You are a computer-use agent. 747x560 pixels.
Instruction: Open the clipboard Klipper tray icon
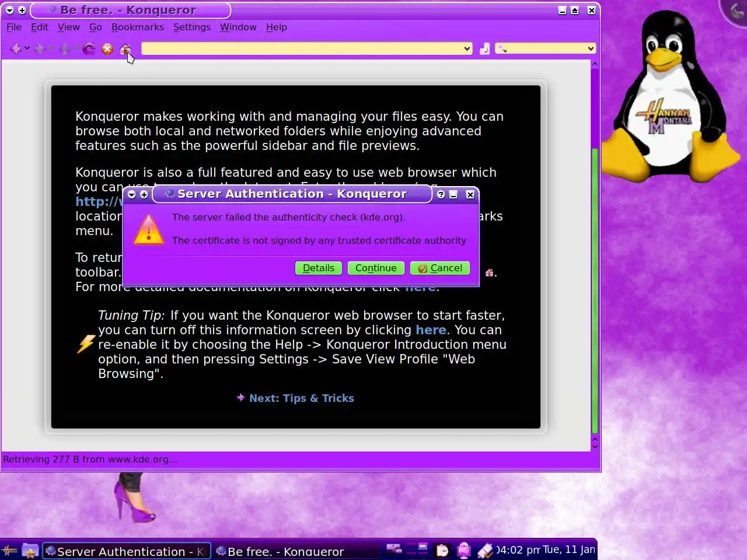tap(442, 550)
